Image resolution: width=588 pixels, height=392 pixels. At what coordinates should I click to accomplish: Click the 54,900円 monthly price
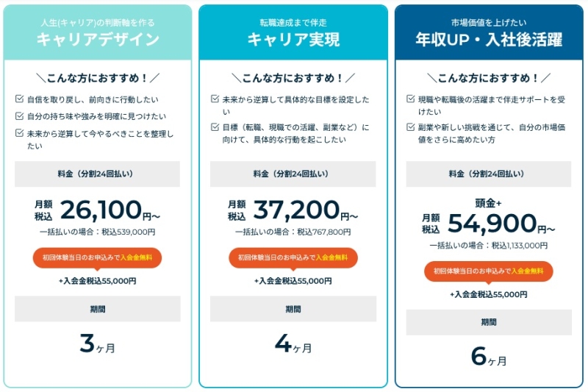(x=492, y=223)
